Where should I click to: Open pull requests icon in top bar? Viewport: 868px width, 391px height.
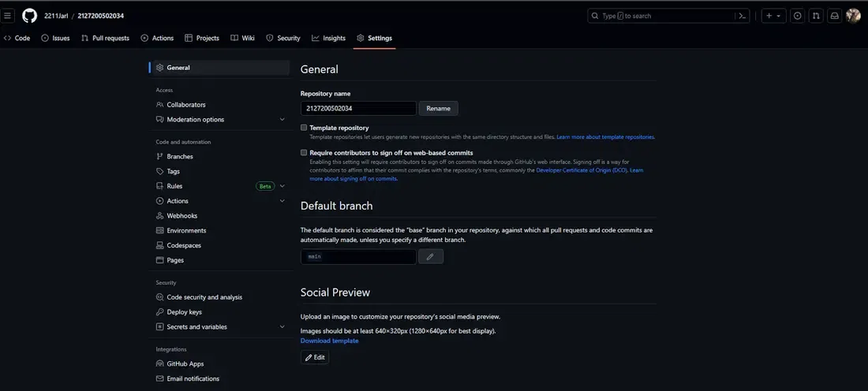pos(815,16)
